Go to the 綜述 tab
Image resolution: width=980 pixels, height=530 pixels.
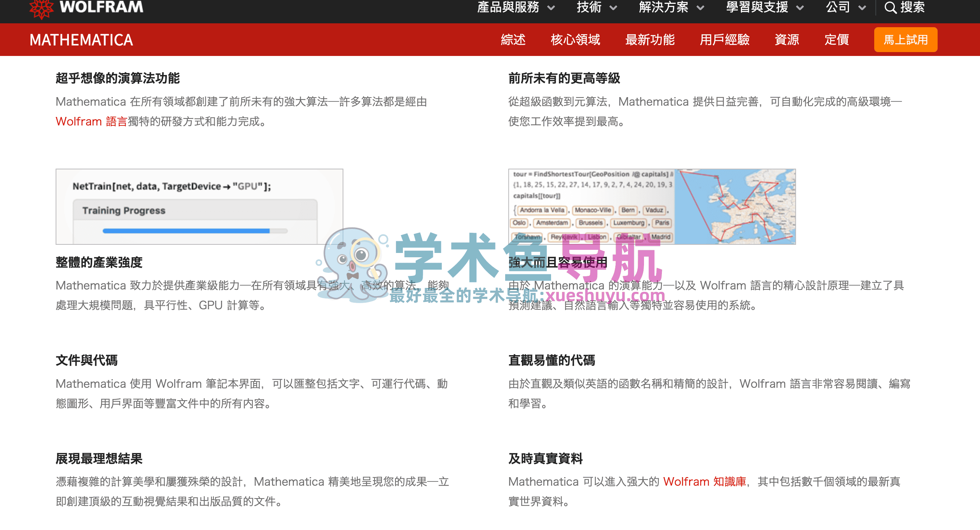[x=513, y=40]
